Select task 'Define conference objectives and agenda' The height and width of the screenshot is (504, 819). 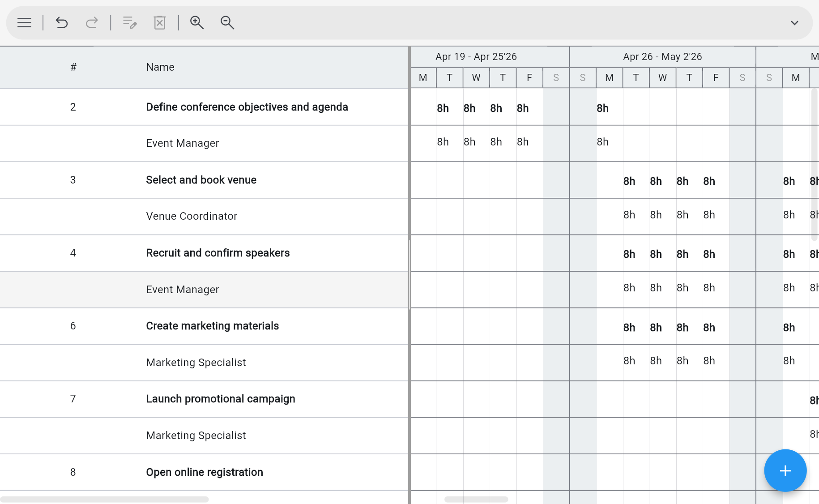pyautogui.click(x=247, y=107)
